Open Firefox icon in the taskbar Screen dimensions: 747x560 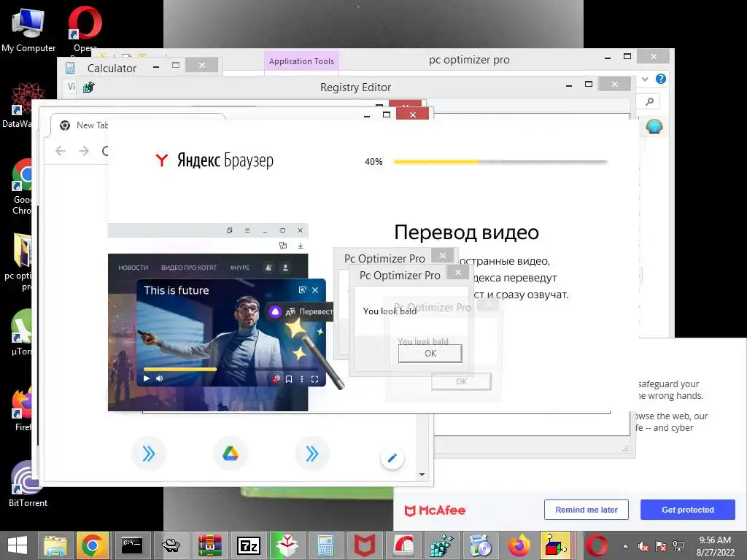pos(519,545)
